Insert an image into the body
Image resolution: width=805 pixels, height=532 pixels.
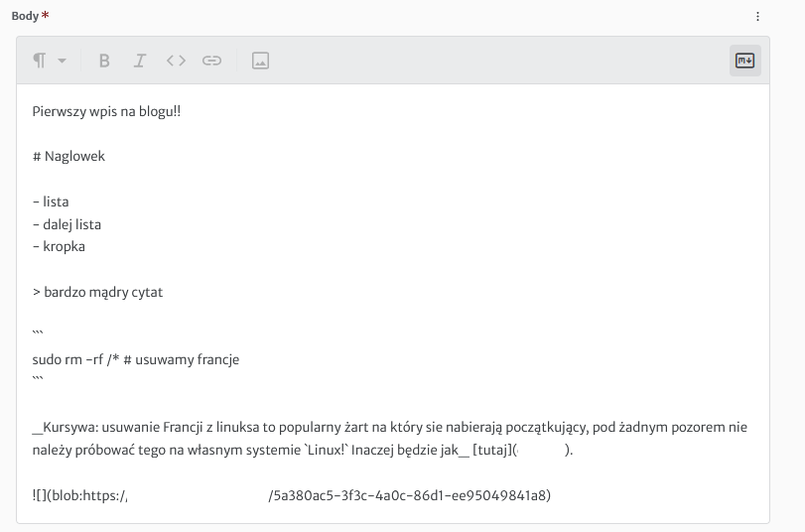(x=260, y=61)
